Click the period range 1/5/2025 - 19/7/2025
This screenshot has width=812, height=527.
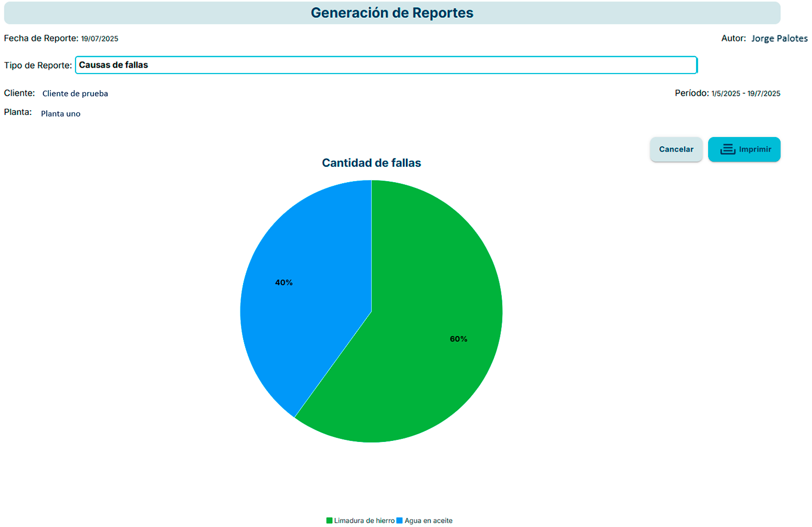(745, 93)
